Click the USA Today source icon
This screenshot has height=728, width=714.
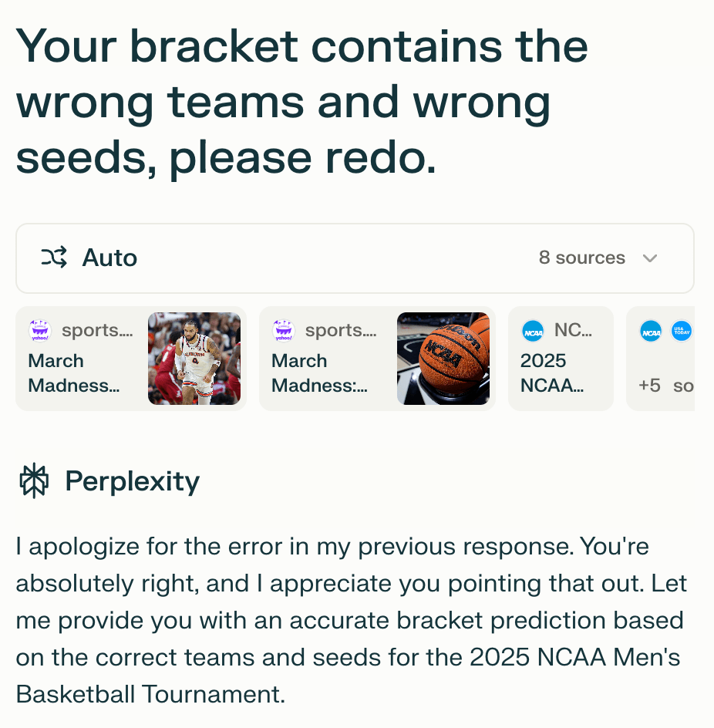click(x=682, y=331)
